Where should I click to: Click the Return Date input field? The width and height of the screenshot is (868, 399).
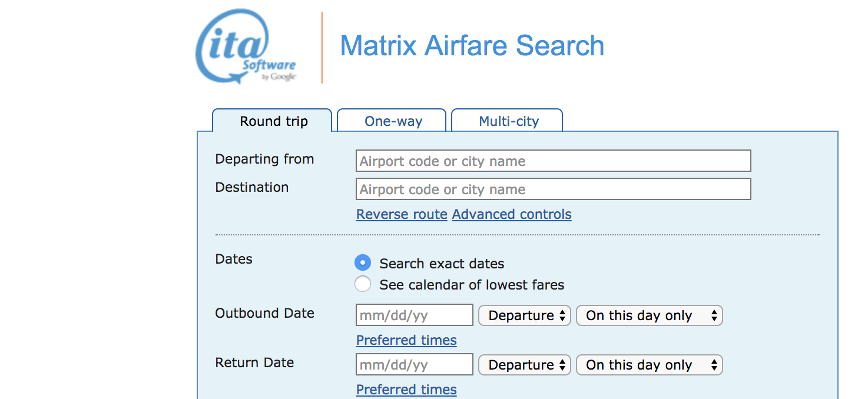[415, 364]
